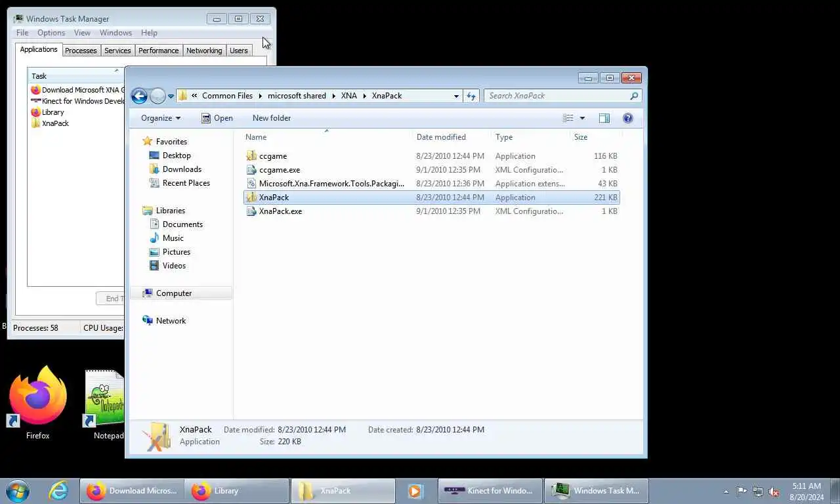840x504 pixels.
Task: Switch to the Performance tab
Action: click(158, 51)
